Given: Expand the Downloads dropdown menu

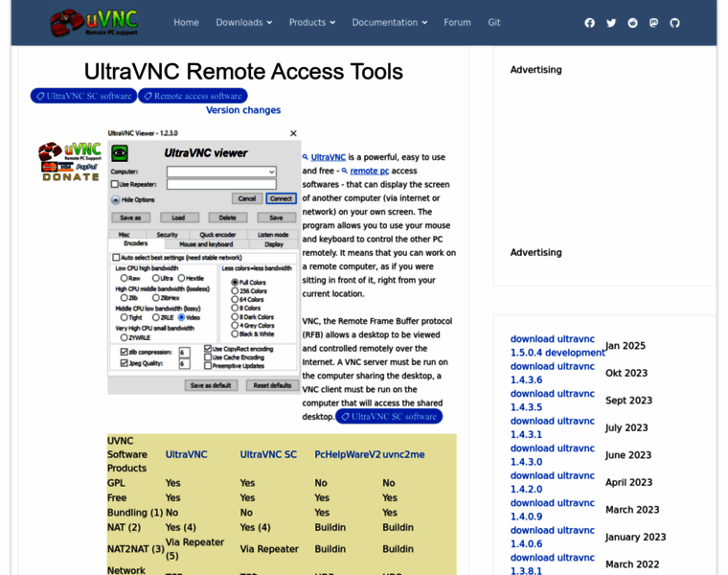Looking at the screenshot, I should click(x=243, y=23).
